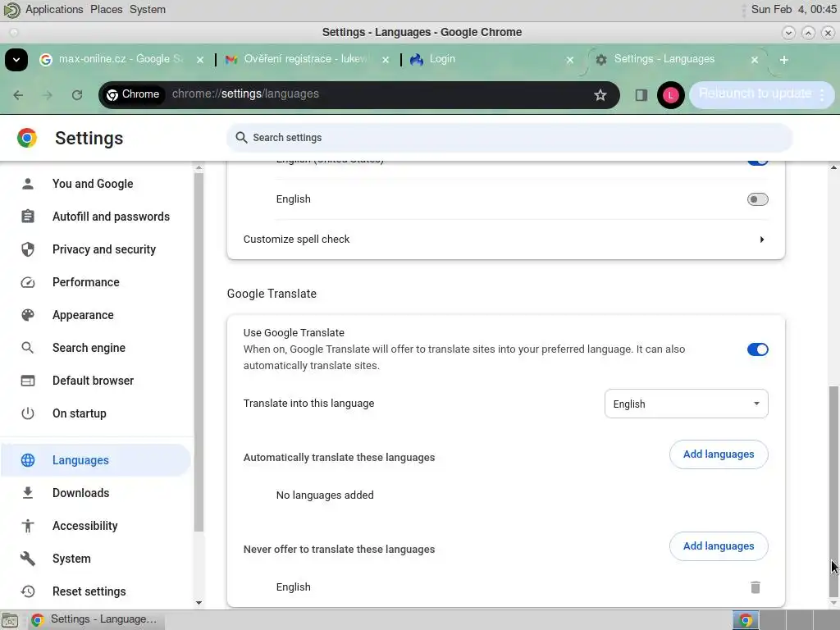The image size is (840, 630).
Task: Click the Chrome site info chip
Action: (x=133, y=94)
